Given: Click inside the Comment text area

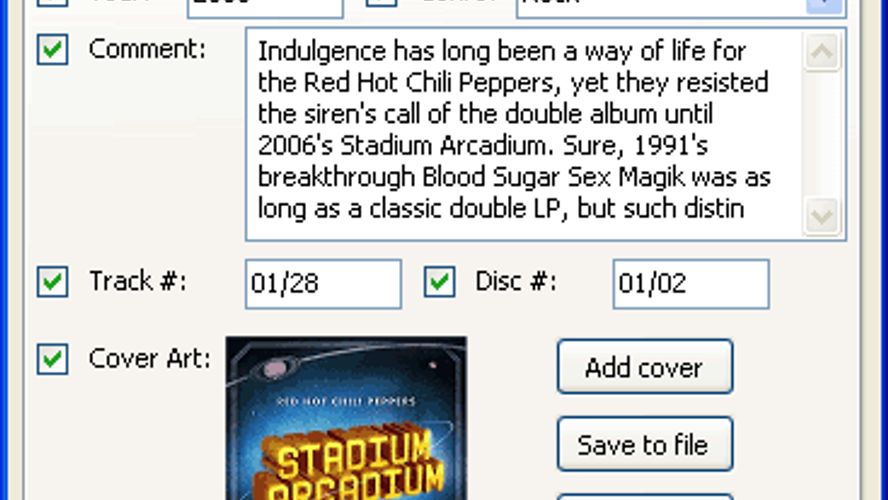Looking at the screenshot, I should click(523, 134).
